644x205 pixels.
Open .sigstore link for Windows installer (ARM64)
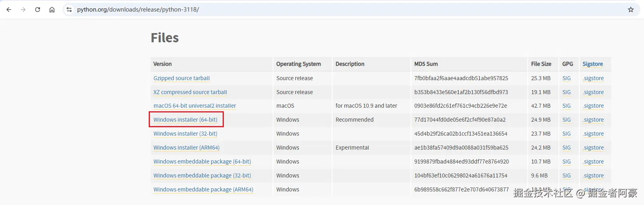[x=593, y=148]
